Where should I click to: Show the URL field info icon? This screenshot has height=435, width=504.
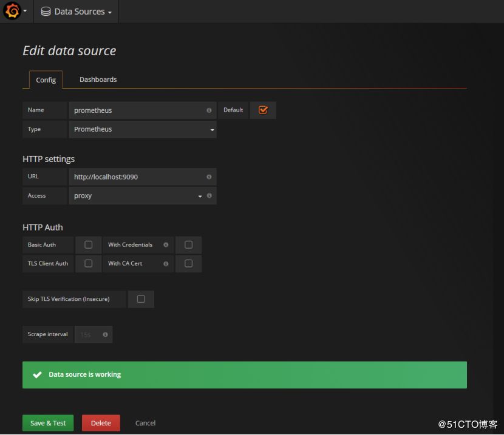click(209, 177)
